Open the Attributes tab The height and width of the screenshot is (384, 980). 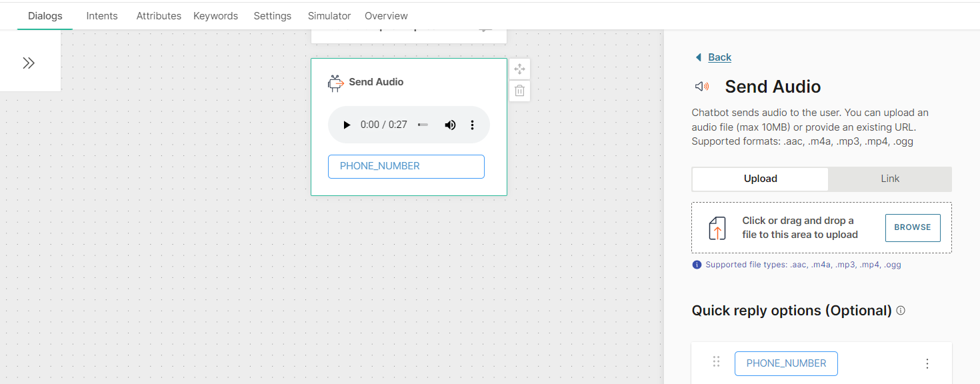click(x=159, y=16)
